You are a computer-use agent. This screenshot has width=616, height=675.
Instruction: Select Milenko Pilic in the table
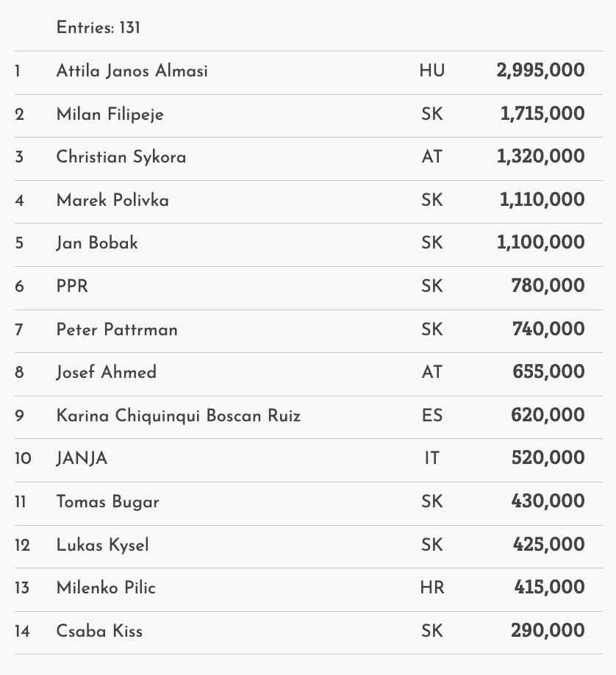(106, 587)
